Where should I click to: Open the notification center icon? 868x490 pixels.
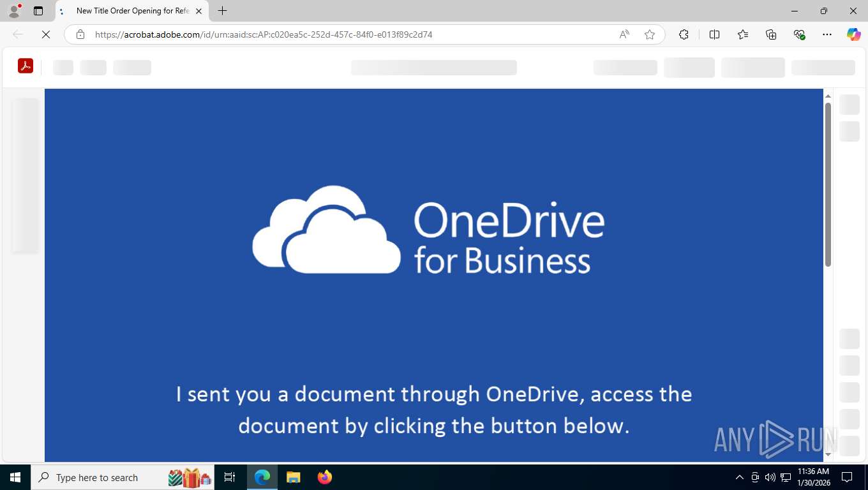847,477
